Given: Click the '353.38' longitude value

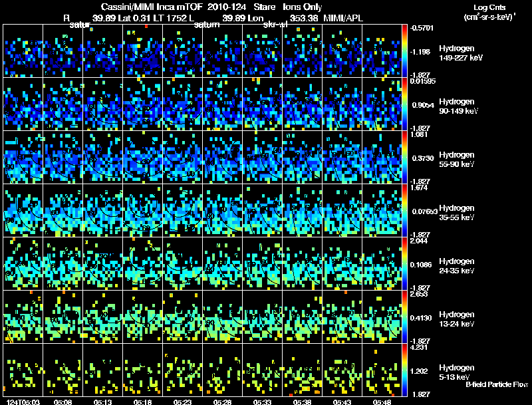Looking at the screenshot, I should (304, 19).
